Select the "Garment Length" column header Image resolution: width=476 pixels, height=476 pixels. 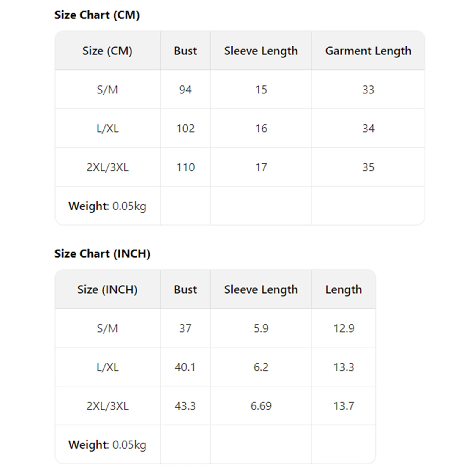tap(368, 51)
